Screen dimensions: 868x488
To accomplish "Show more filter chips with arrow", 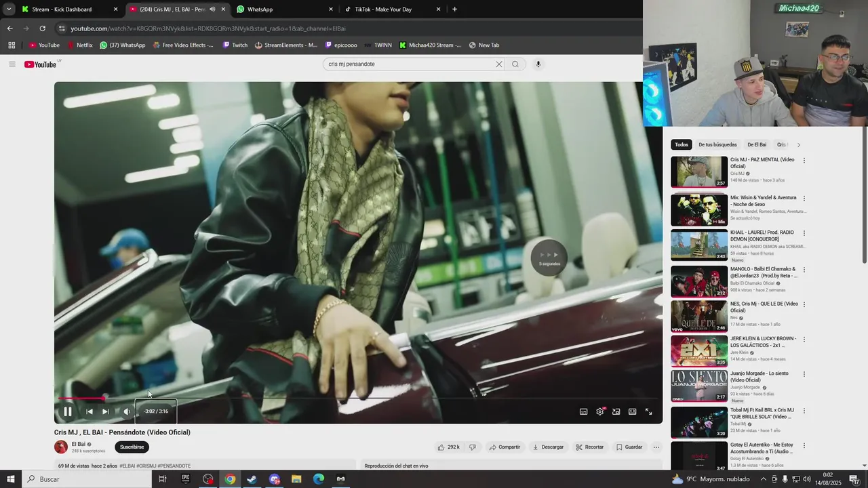I will 798,145.
